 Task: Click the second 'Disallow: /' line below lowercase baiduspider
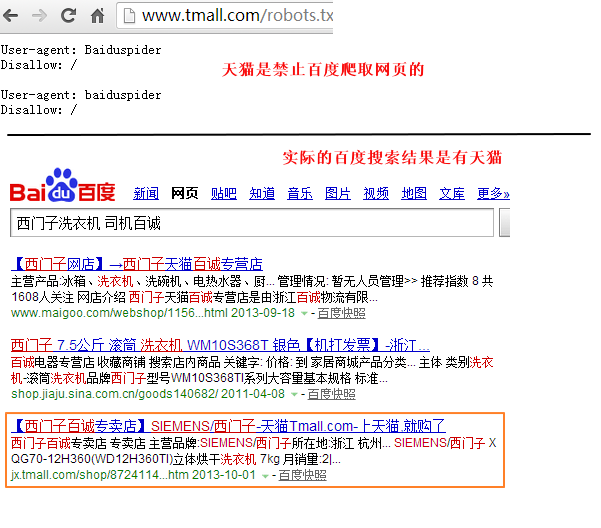pyautogui.click(x=39, y=110)
